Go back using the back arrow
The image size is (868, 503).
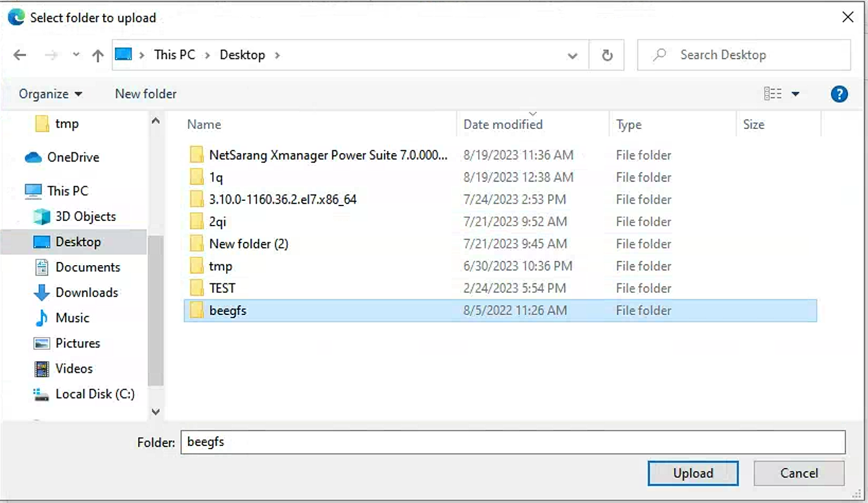tap(20, 55)
